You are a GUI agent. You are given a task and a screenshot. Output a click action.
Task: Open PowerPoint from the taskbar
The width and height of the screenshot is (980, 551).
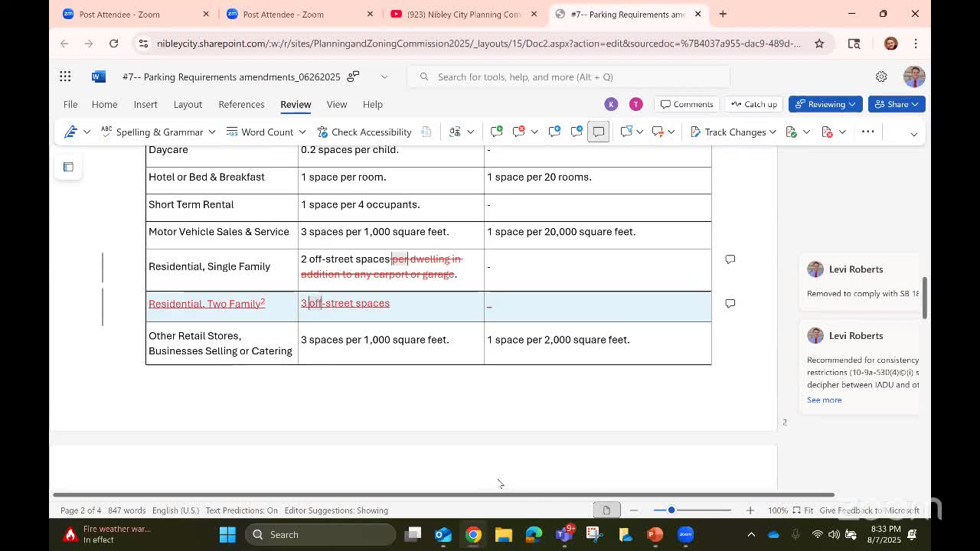coord(655,534)
